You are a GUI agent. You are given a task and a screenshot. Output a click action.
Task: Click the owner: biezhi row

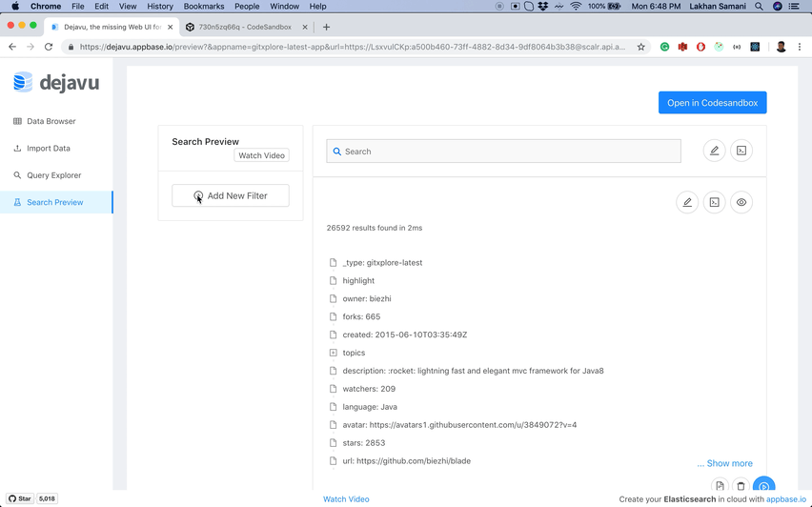point(367,299)
